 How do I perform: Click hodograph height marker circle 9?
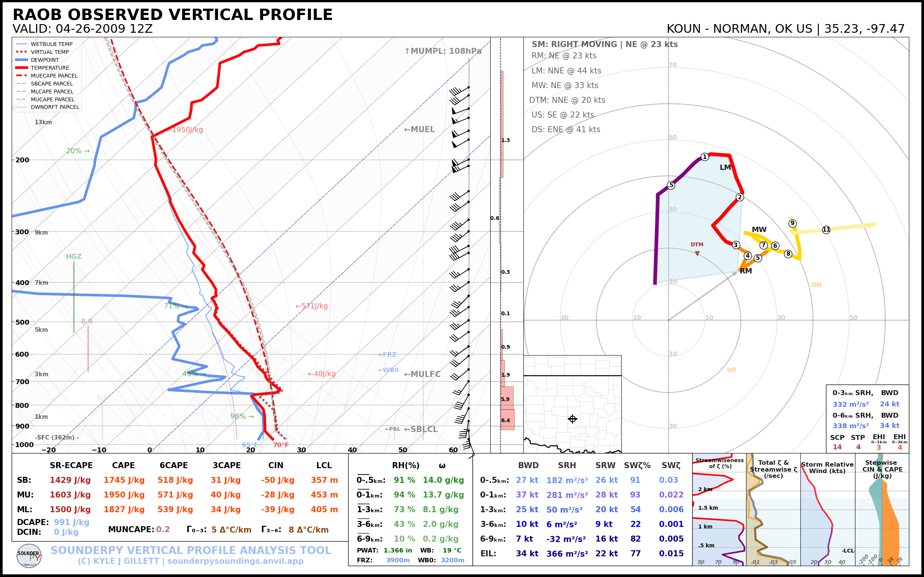click(792, 223)
